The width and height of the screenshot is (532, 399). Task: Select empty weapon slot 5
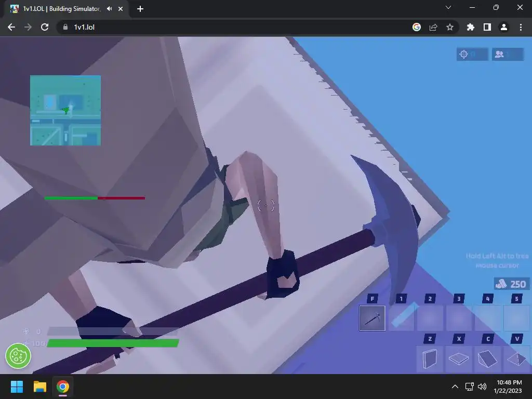516,318
